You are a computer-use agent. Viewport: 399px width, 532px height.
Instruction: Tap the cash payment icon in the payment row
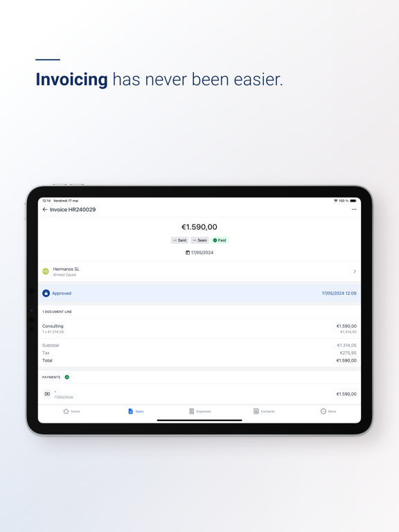tap(47, 394)
